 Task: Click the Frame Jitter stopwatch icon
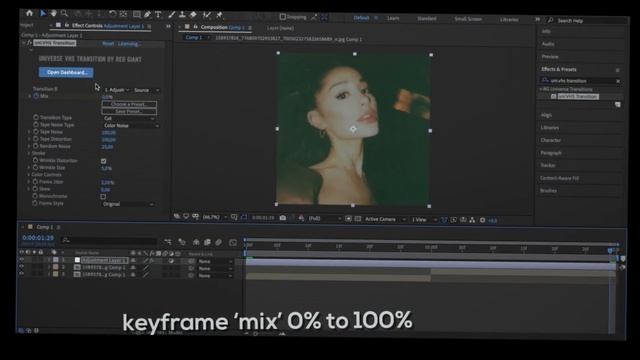coord(36,182)
